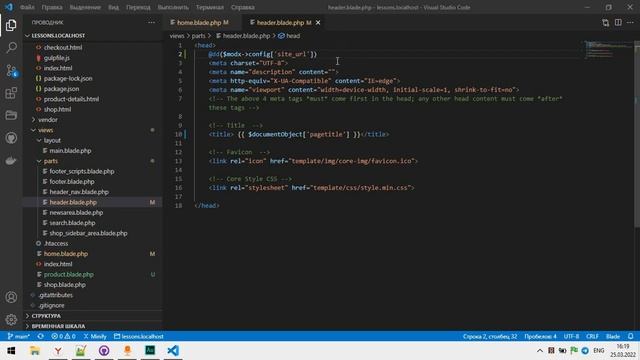This screenshot has width=640, height=360.
Task: Open the Manage gear icon
Action: pos(11,320)
